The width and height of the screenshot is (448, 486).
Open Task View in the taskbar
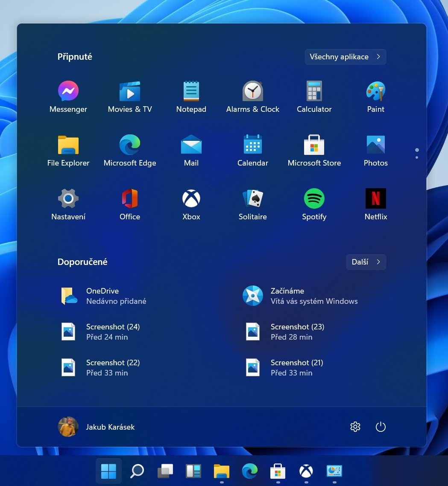coord(165,471)
